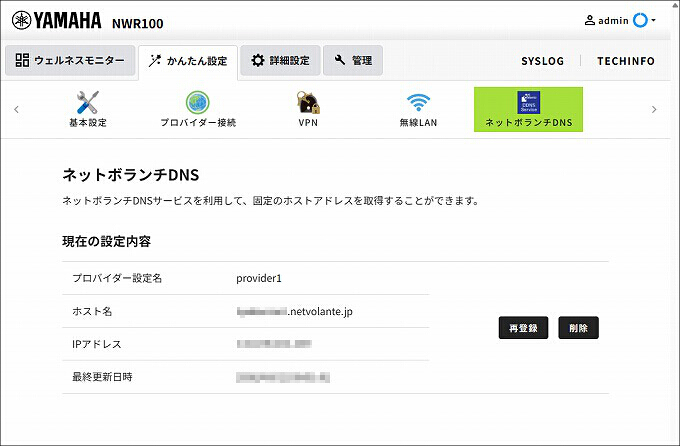The width and height of the screenshot is (680, 446).
Task: Select the かんたん設定 tab
Action: [x=188, y=61]
